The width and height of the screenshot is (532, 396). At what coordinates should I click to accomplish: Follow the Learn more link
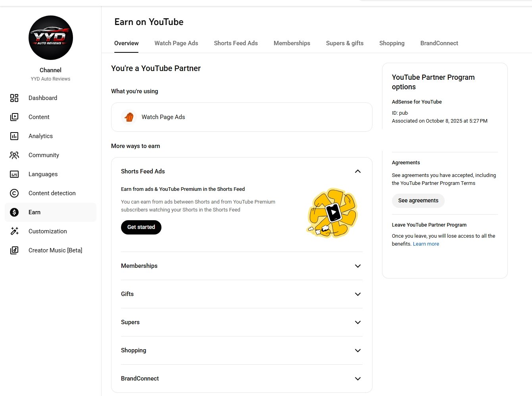pyautogui.click(x=426, y=244)
